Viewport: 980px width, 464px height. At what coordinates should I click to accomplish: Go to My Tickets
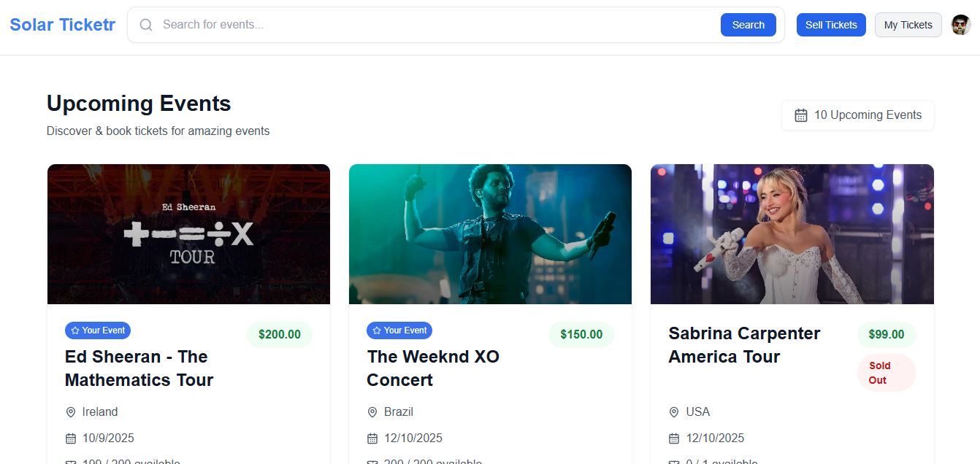(x=908, y=25)
